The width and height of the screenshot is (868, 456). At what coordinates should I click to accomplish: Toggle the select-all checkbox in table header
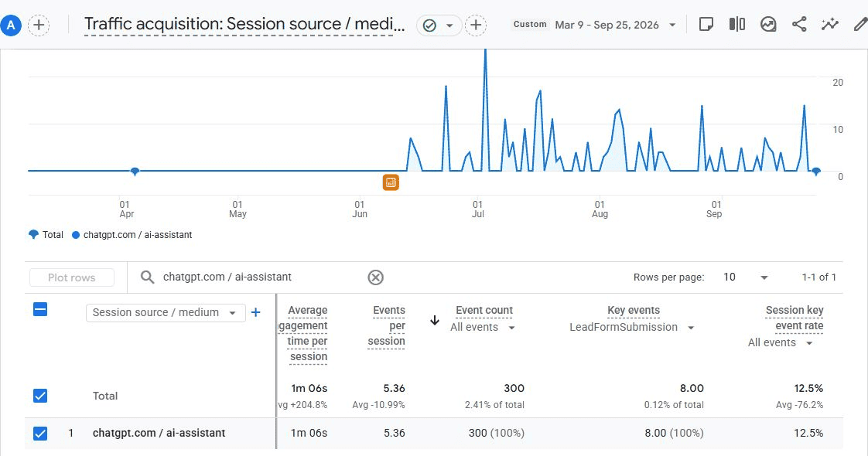click(40, 309)
